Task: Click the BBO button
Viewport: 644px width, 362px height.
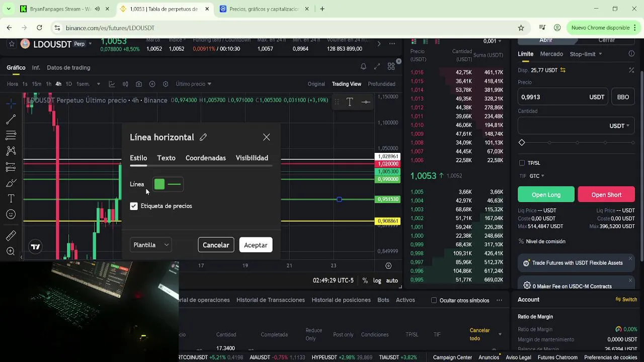Action: [623, 97]
